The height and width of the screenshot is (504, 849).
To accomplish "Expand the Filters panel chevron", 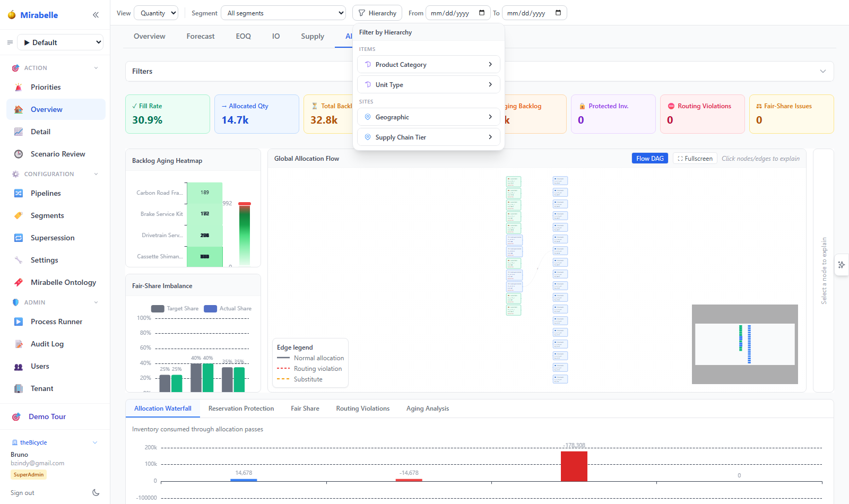I will coord(823,71).
